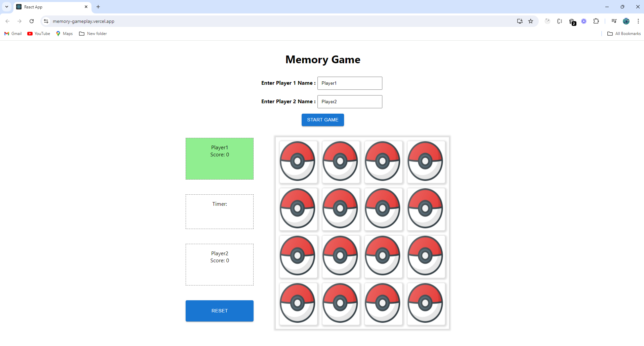Close the React App tab

tap(86, 7)
